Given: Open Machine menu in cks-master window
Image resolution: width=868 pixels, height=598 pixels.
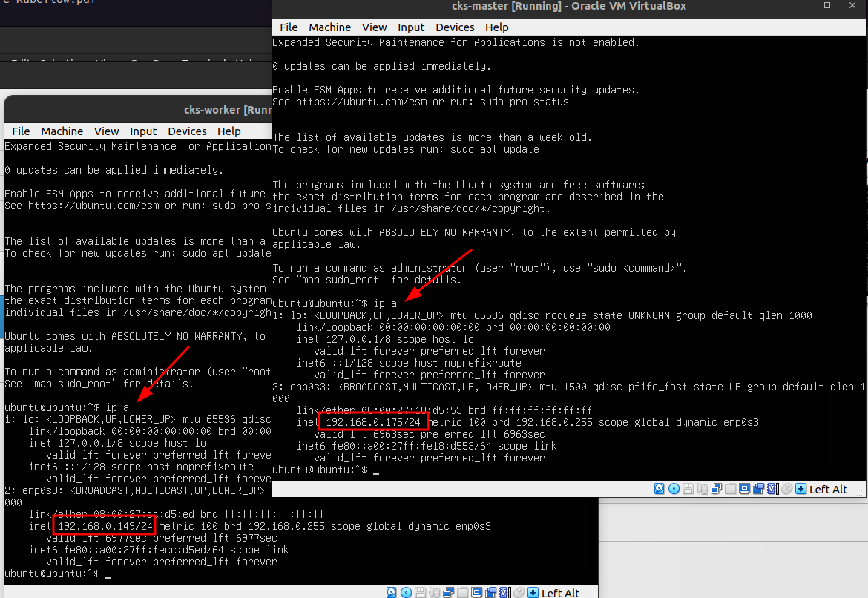Looking at the screenshot, I should (x=330, y=27).
